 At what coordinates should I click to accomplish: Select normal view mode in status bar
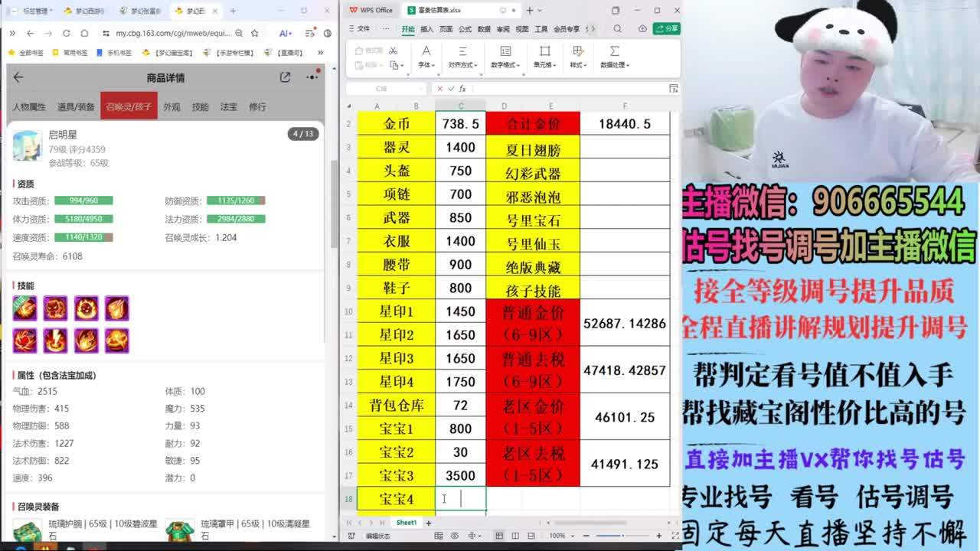pos(498,536)
